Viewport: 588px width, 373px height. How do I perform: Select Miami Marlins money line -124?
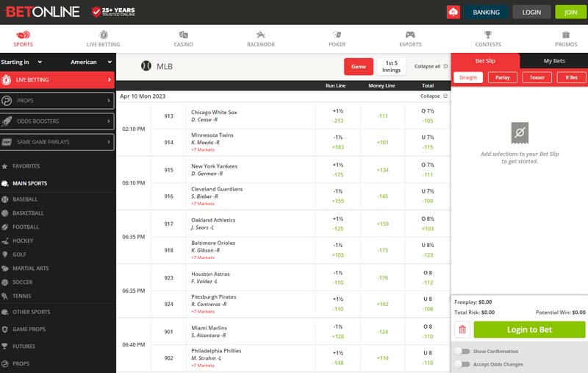tap(382, 332)
